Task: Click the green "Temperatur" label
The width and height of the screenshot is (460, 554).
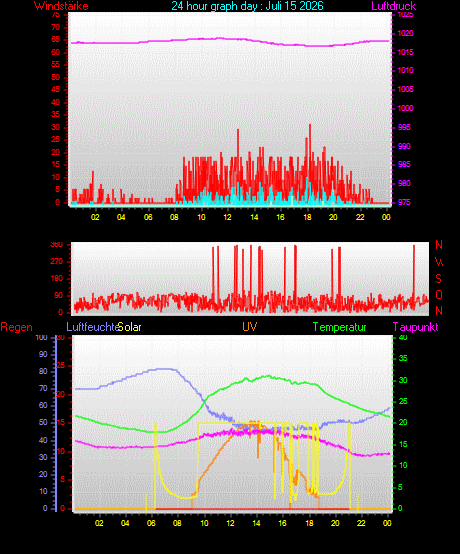Action: point(340,327)
